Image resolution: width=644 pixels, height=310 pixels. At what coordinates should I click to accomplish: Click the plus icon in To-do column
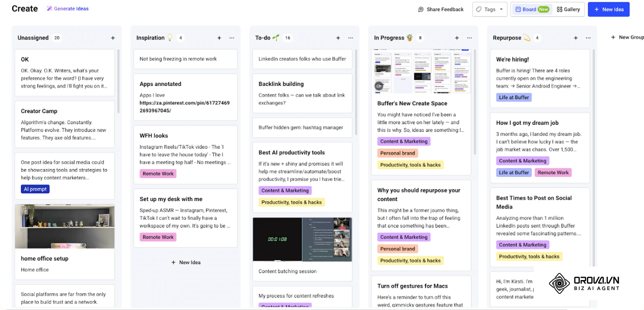tap(338, 38)
